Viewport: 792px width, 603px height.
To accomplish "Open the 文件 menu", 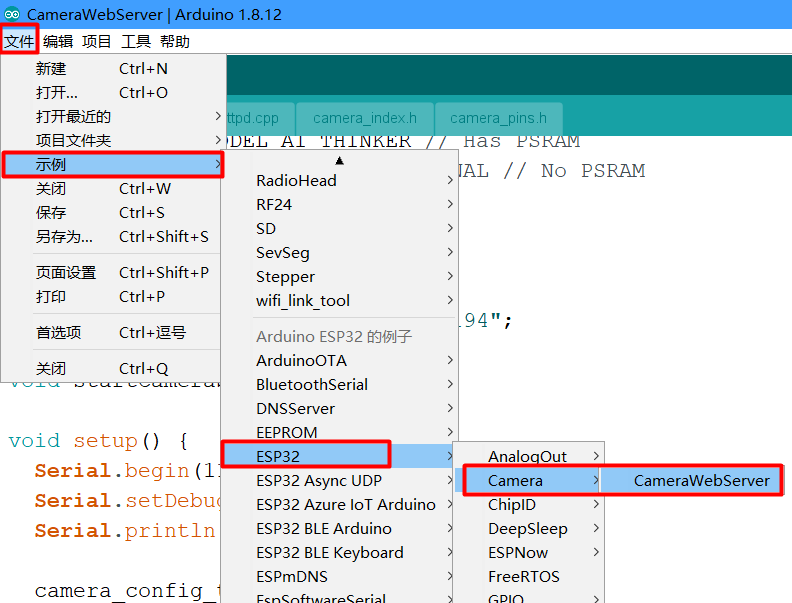I will coord(19,41).
